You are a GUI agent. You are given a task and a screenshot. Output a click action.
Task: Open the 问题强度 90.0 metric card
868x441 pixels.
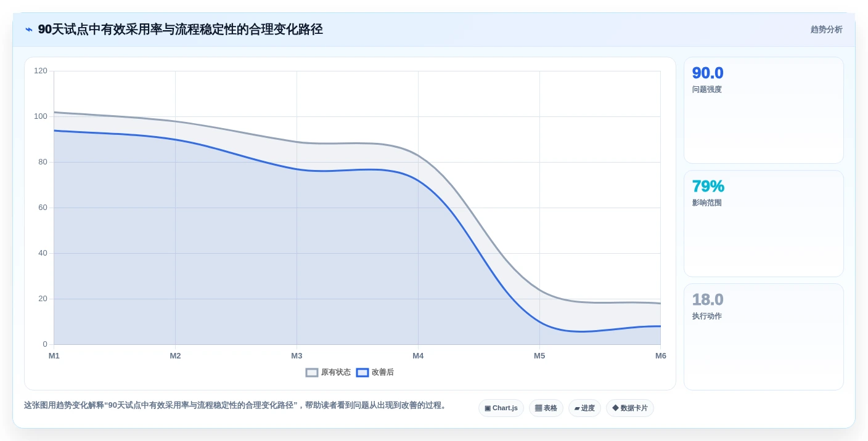764,110
